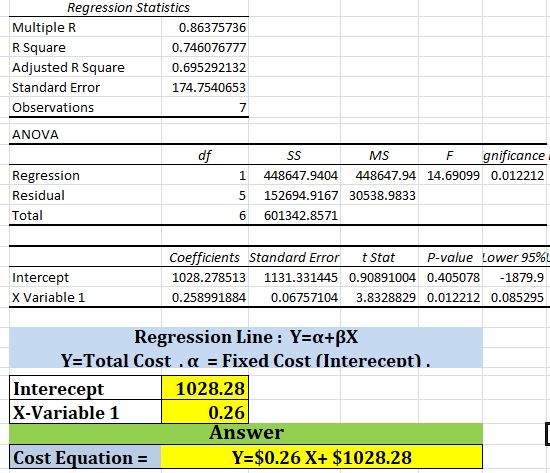Select ANOVA significance value 0.012212
This screenshot has height=473, width=550.
coord(514,175)
